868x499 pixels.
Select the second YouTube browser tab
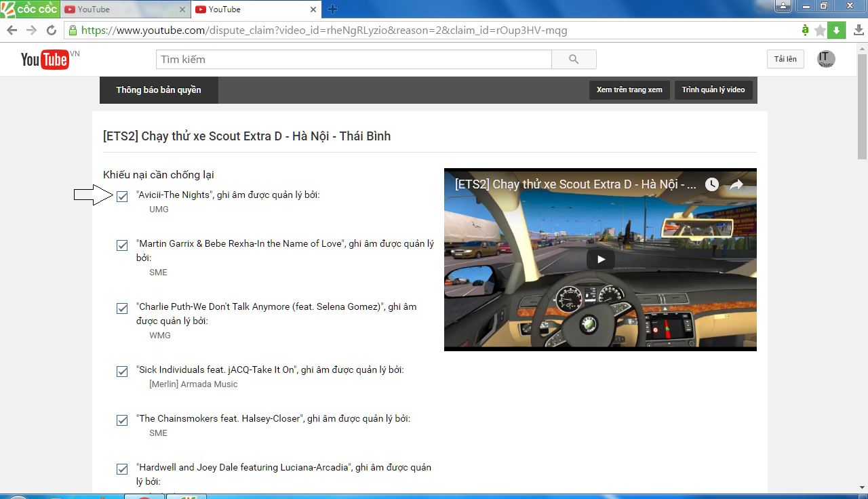254,9
